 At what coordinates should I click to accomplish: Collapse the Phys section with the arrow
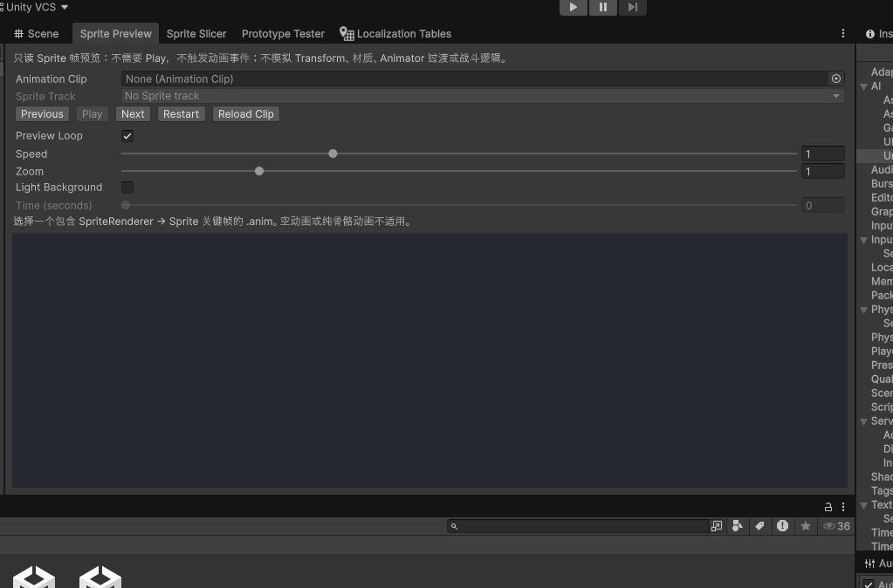click(864, 310)
